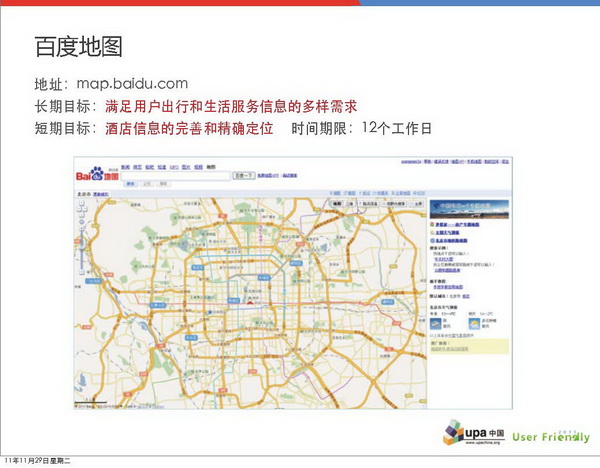Click the blue round icon link in sidebar
The height and width of the screenshot is (468, 600).
(x=432, y=241)
